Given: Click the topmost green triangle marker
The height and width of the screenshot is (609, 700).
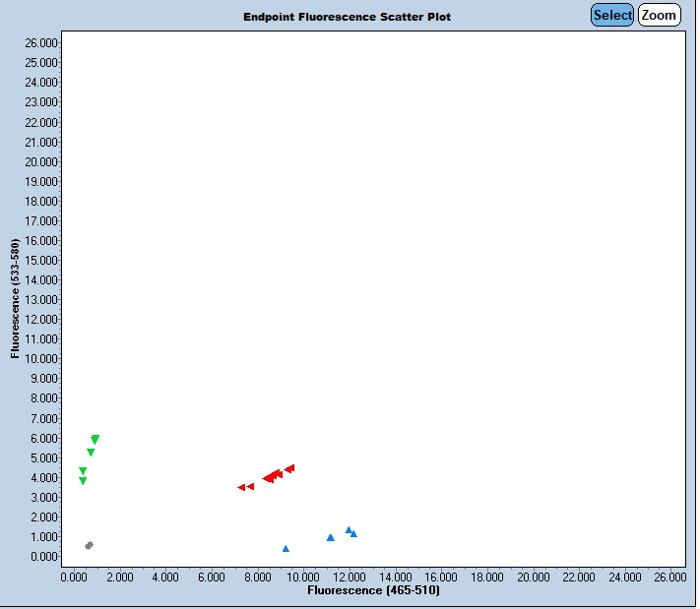Looking at the screenshot, I should (95, 439).
